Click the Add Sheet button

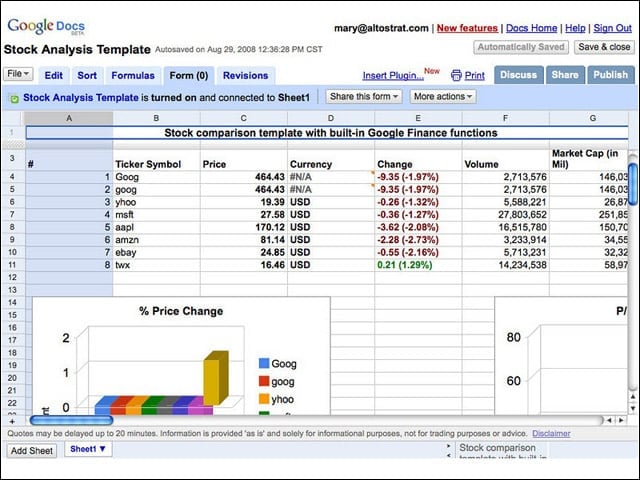pos(32,451)
